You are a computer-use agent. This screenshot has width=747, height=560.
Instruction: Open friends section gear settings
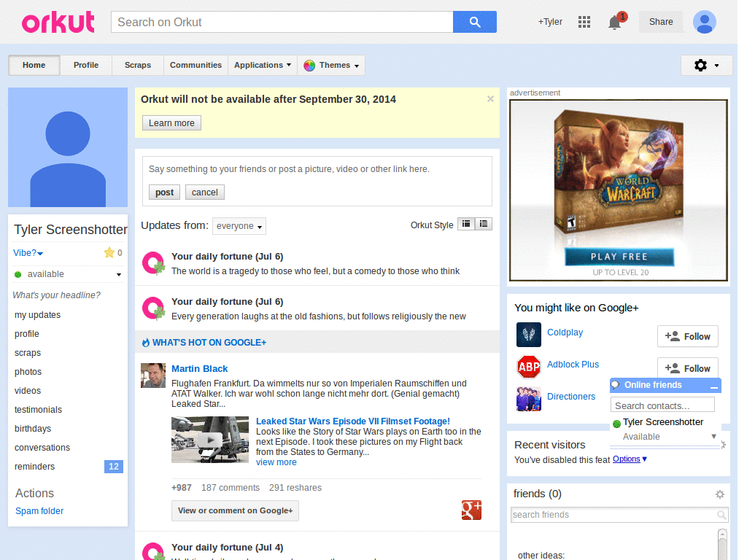pos(720,494)
